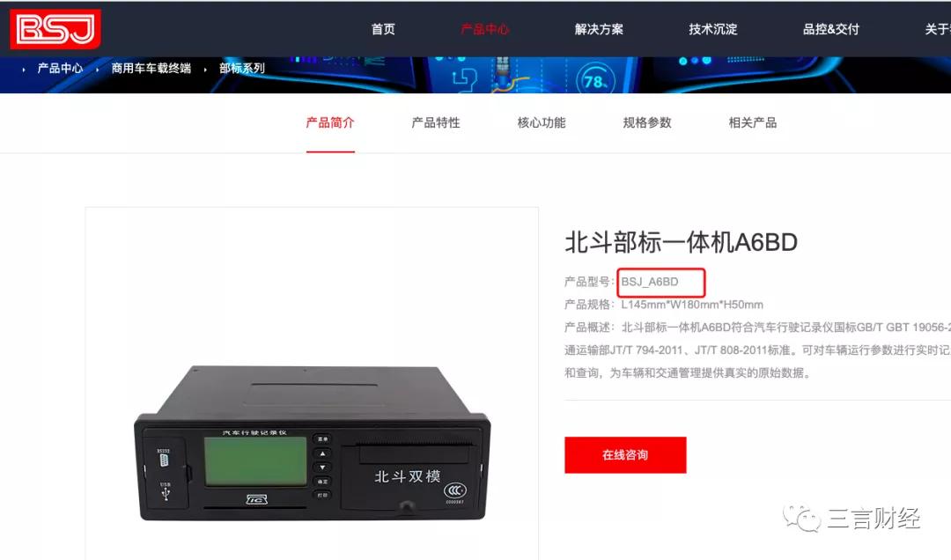951x560 pixels.
Task: Switch to the 规格参数 tab
Action: point(646,122)
